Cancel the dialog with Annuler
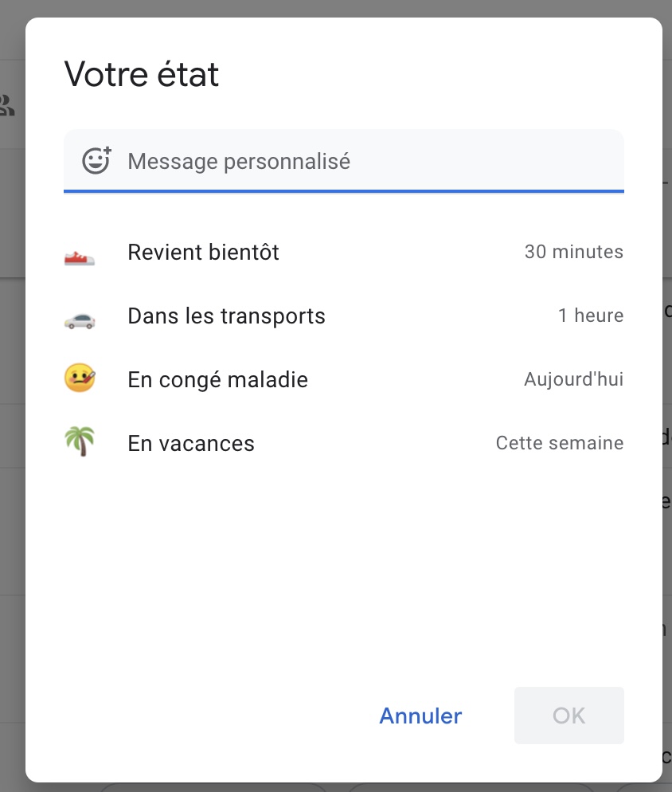This screenshot has height=792, width=672. [x=420, y=716]
